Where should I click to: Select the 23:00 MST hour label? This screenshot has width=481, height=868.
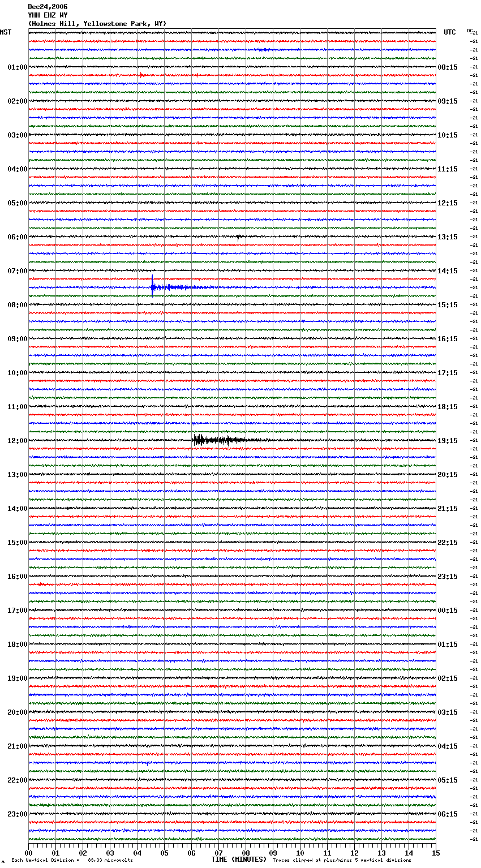[x=18, y=814]
